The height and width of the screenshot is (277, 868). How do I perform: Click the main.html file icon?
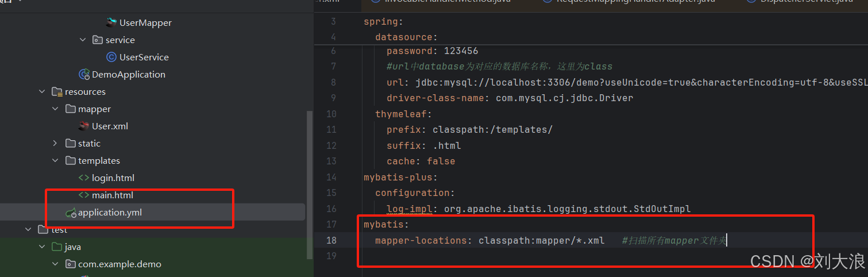[84, 195]
